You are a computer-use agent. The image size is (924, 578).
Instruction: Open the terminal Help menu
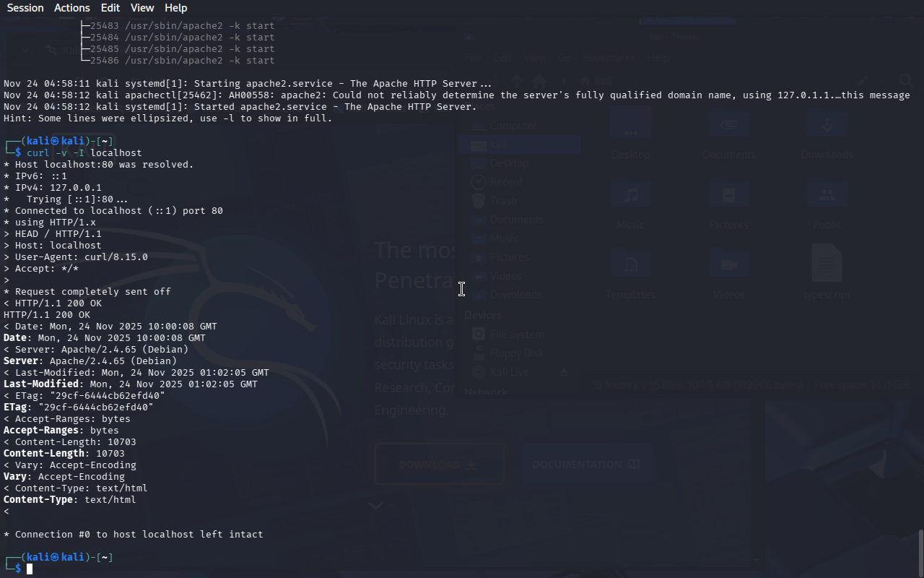click(175, 8)
